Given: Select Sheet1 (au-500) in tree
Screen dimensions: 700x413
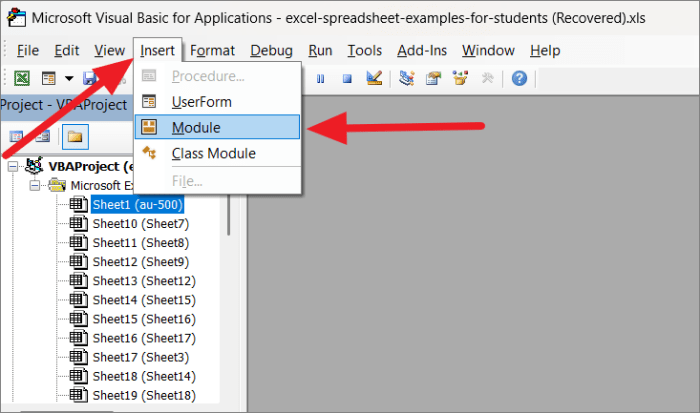Looking at the screenshot, I should [x=138, y=204].
